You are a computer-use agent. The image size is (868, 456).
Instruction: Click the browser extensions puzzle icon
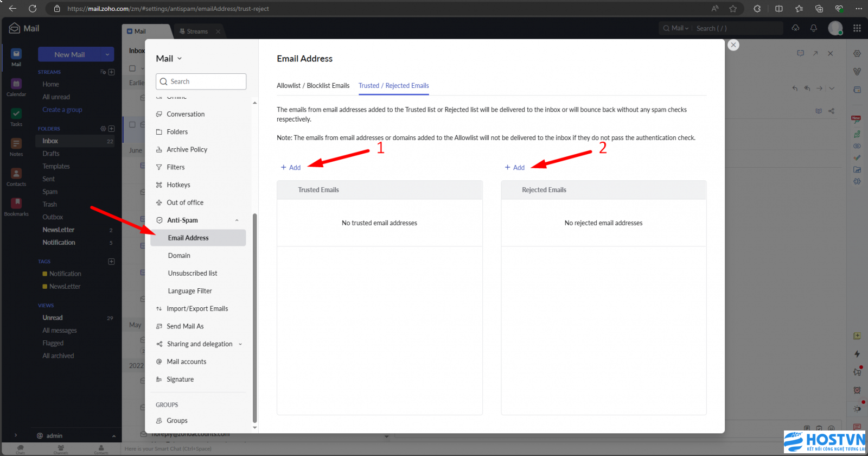pyautogui.click(x=757, y=9)
